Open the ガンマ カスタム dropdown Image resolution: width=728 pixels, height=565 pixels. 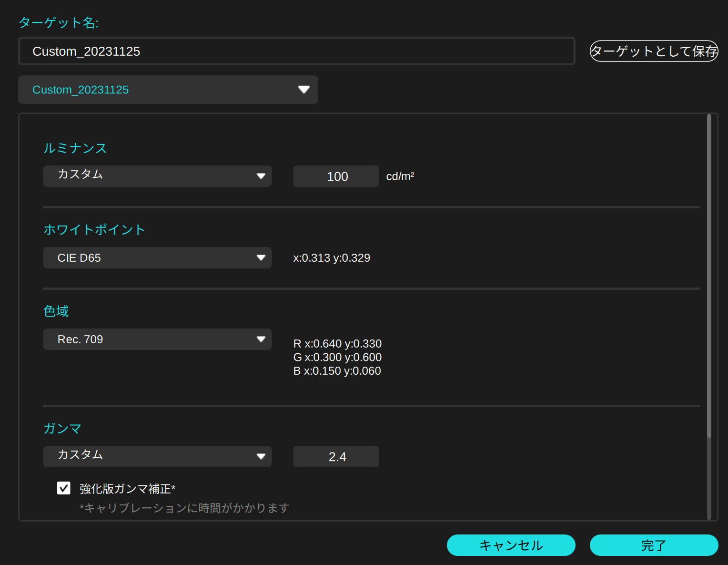[157, 456]
